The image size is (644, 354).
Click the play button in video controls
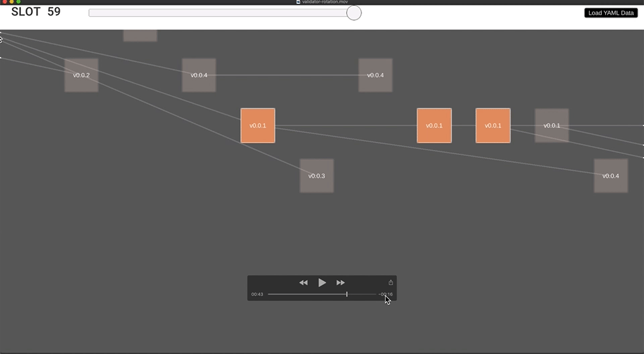tap(322, 282)
